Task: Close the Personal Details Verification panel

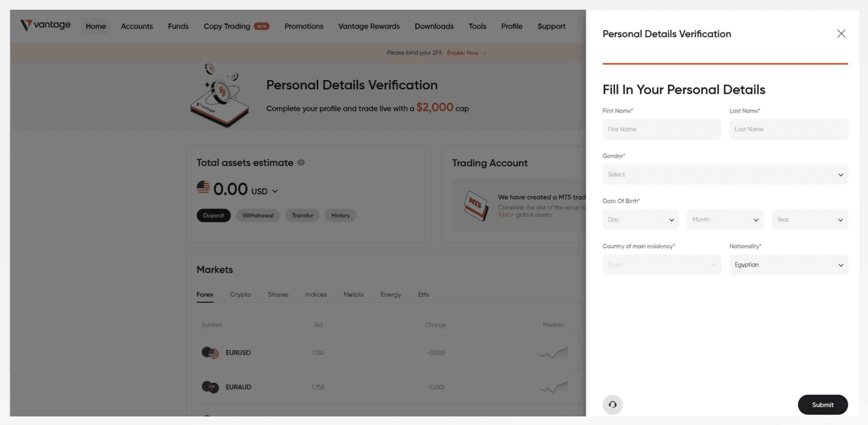Action: click(x=841, y=33)
